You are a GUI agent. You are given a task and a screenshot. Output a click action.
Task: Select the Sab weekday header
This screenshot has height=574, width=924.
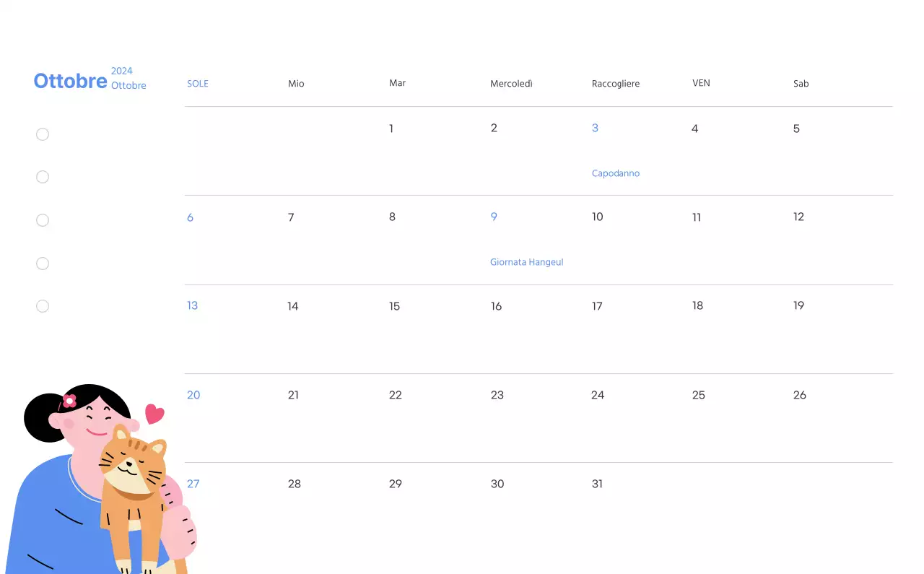coord(801,83)
